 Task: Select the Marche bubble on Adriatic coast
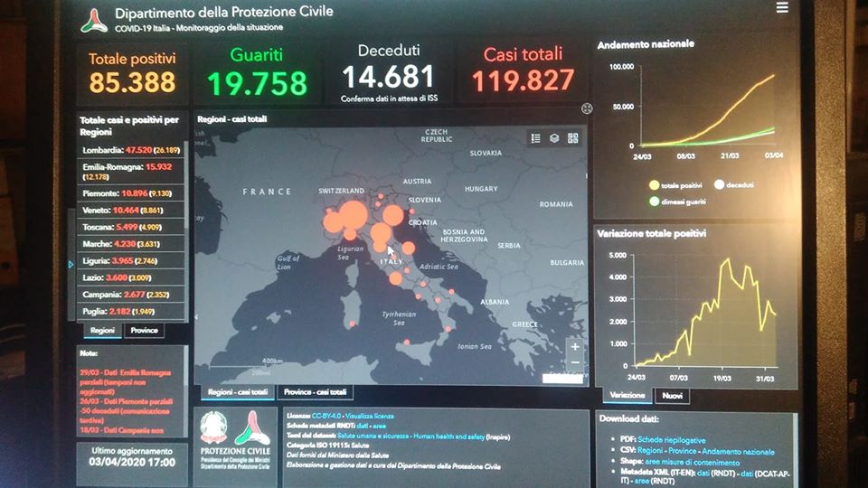coord(409,248)
